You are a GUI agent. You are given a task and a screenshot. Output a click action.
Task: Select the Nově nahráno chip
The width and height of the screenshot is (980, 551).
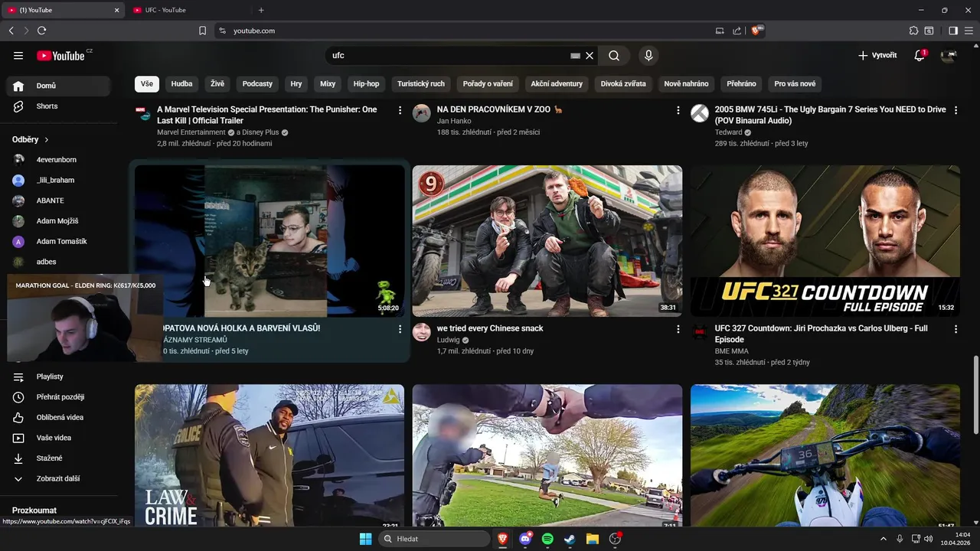(686, 83)
